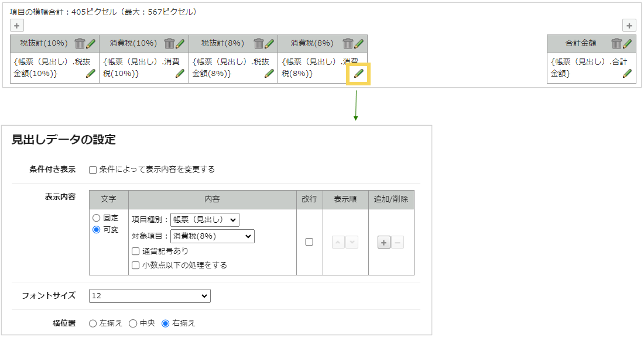Viewport: 644px width, 338px height.
Task: Open the 対象項目 dropdown
Action: tap(212, 236)
